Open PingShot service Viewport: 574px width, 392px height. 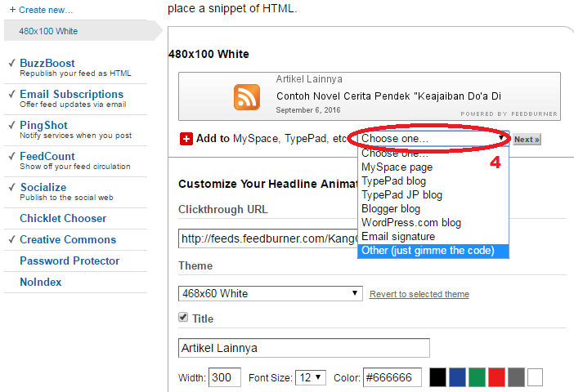(43, 126)
